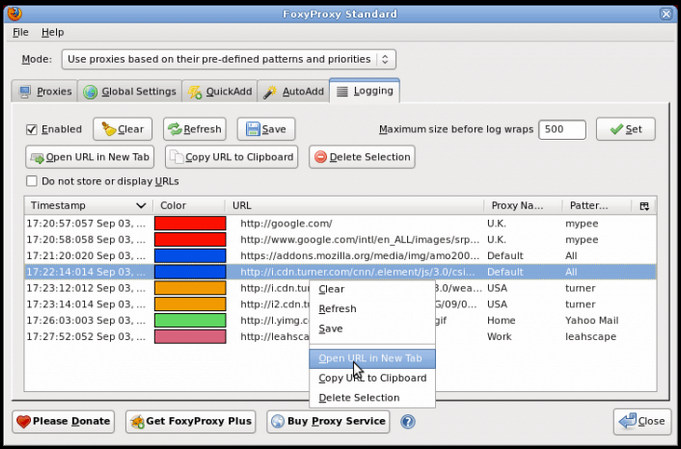Sort by the Timestamp column arrow
The width and height of the screenshot is (681, 449).
pyautogui.click(x=141, y=205)
